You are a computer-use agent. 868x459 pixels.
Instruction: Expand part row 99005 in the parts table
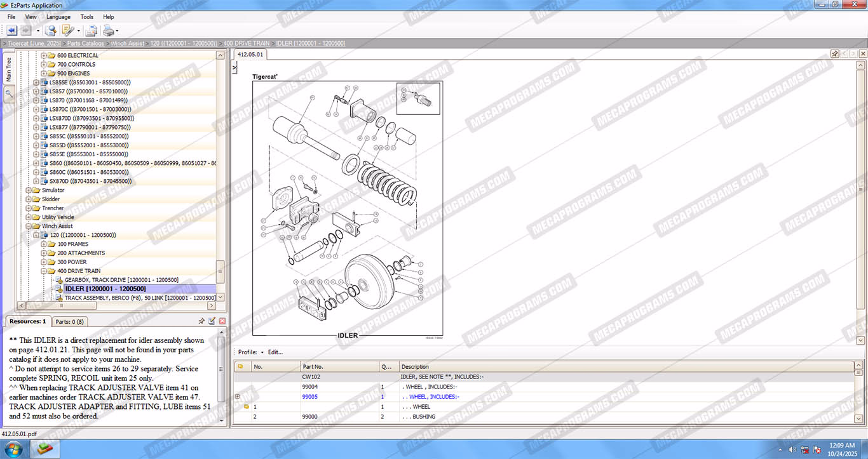tap(238, 396)
